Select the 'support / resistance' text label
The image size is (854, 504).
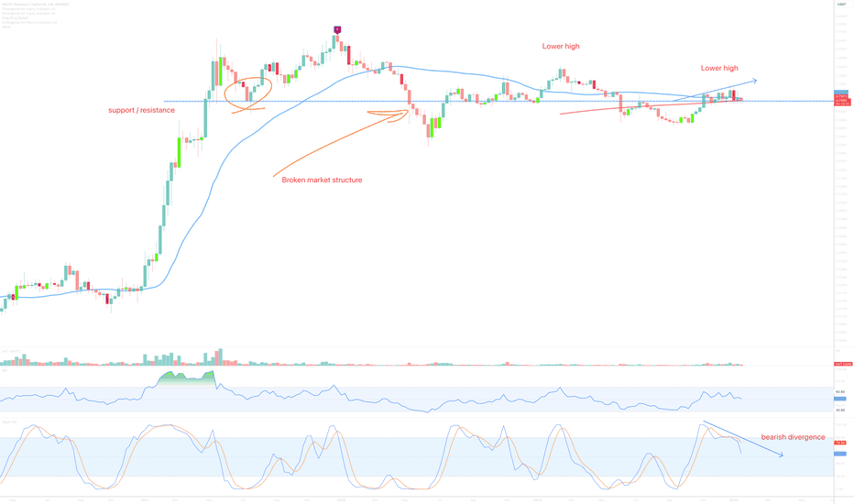[142, 110]
